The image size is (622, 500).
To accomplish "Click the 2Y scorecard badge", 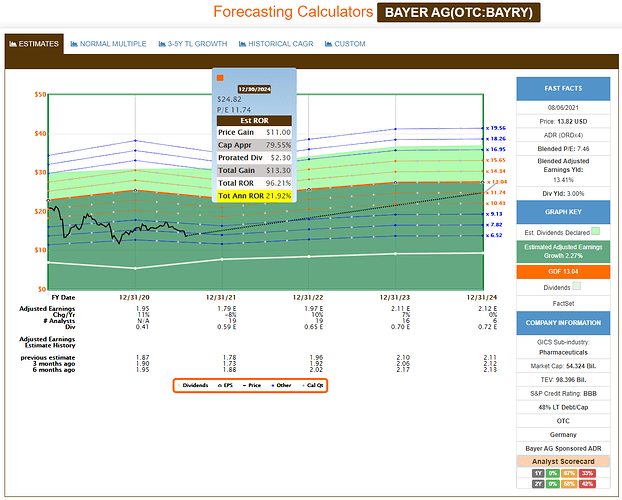I will coord(538,484).
